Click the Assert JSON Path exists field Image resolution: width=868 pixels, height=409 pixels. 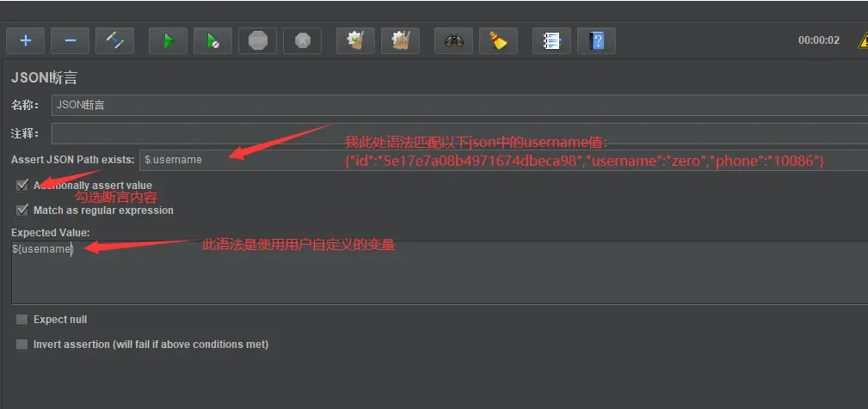pyautogui.click(x=503, y=160)
